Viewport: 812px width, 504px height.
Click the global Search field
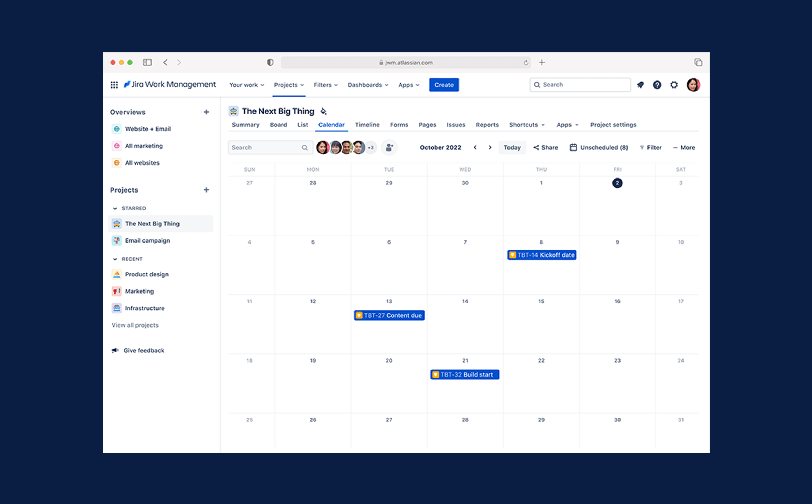(580, 85)
